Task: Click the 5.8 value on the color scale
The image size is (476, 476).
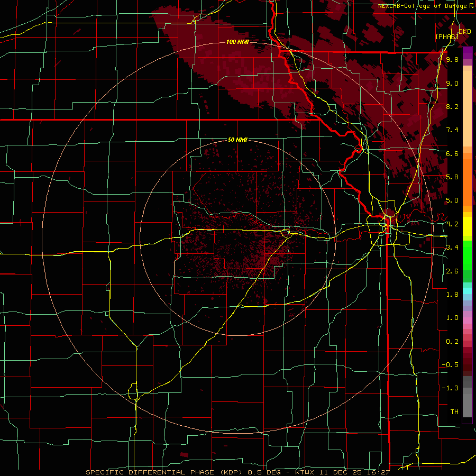Action: click(452, 177)
